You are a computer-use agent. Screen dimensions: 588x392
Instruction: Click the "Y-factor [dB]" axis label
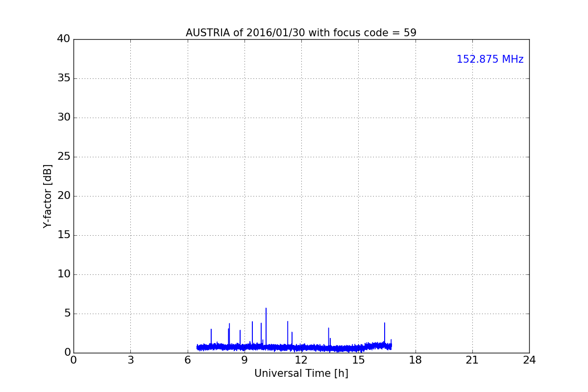coord(48,196)
